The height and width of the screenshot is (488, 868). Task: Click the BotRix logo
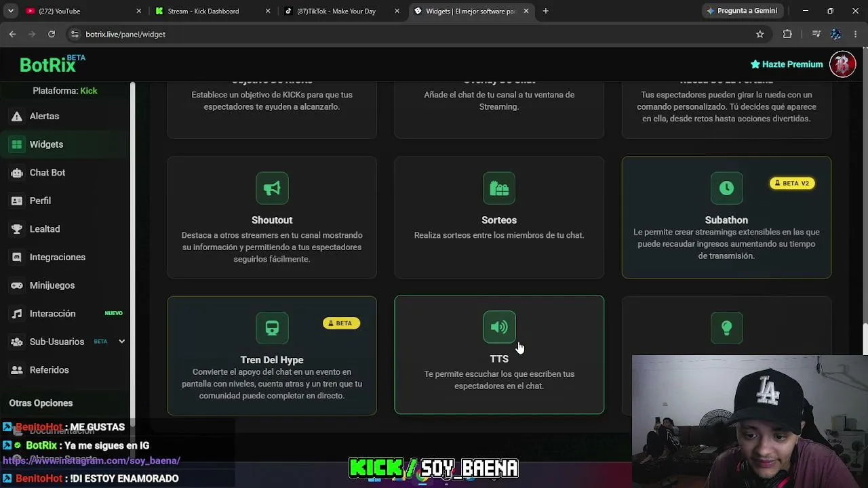(52, 64)
